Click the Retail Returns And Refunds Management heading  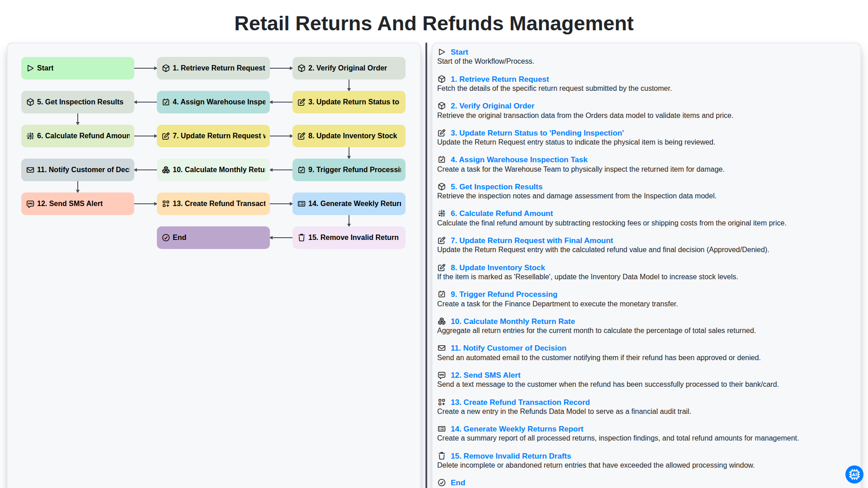[x=434, y=23]
